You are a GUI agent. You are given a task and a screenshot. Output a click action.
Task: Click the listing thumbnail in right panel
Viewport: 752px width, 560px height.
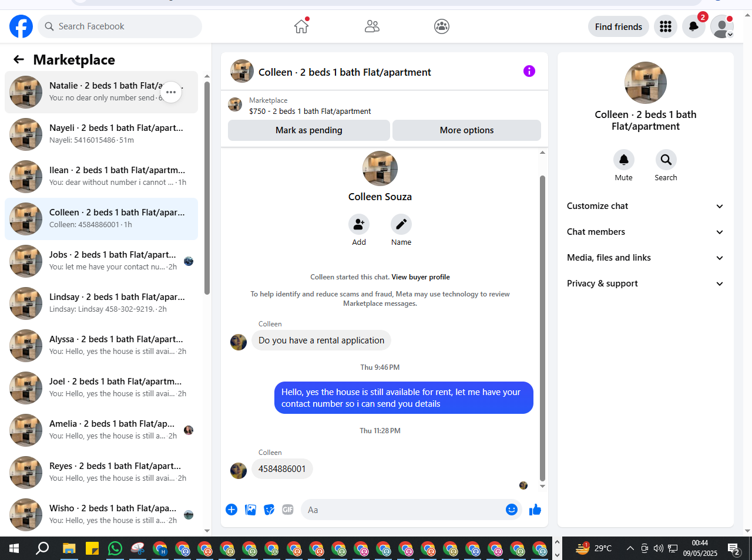coord(646,83)
